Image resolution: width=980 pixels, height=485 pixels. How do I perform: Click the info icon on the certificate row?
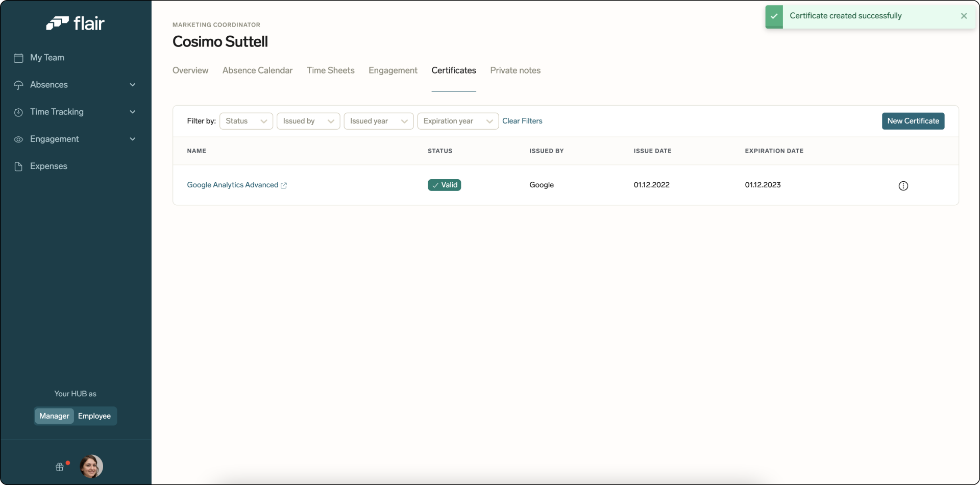(x=903, y=185)
